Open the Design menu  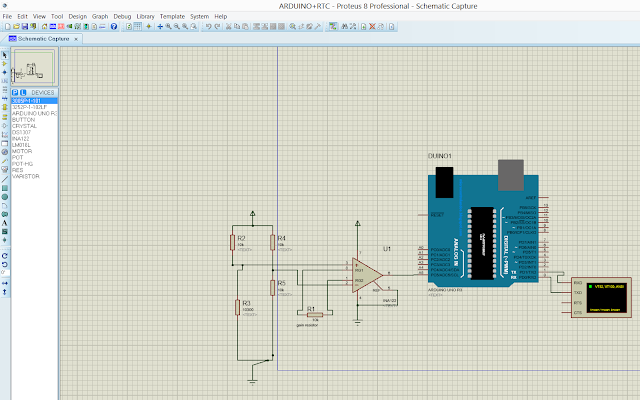click(x=78, y=16)
